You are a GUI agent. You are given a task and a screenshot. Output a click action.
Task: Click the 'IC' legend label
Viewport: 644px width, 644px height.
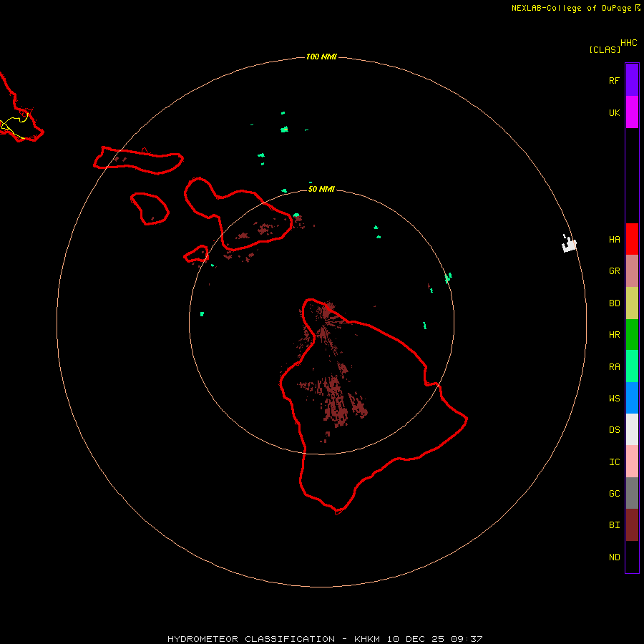click(614, 462)
